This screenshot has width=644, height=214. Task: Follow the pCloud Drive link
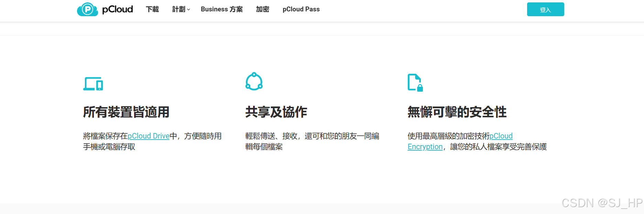tap(149, 136)
